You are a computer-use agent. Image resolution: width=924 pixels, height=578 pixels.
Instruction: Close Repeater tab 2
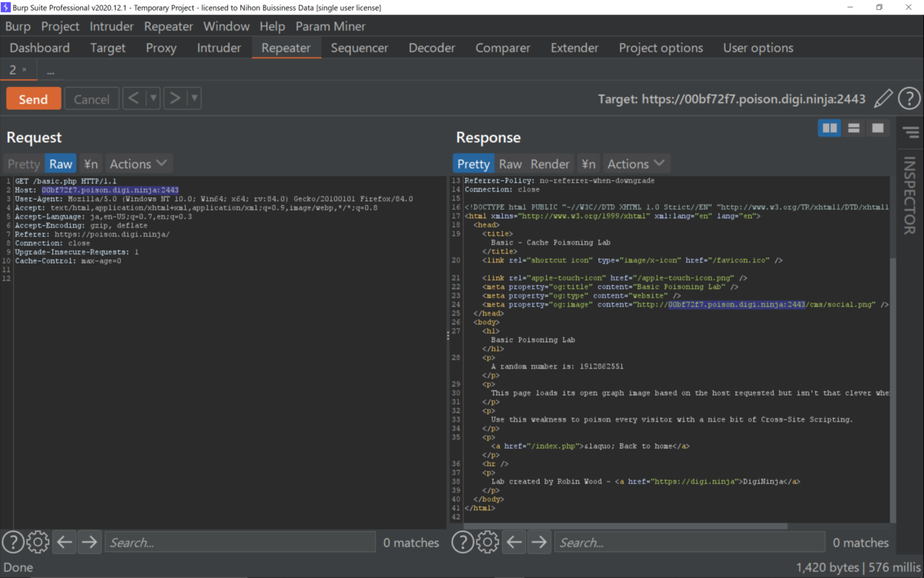[x=24, y=70]
